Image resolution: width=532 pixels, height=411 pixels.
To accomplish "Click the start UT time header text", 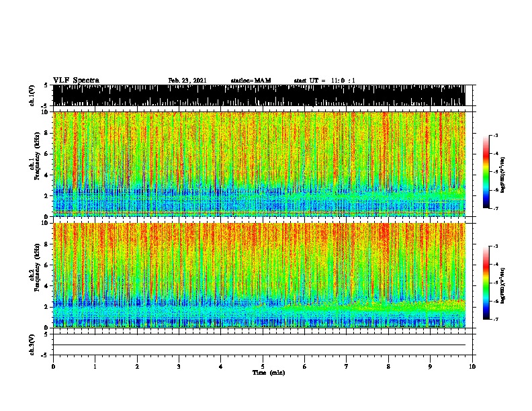I will (324, 81).
